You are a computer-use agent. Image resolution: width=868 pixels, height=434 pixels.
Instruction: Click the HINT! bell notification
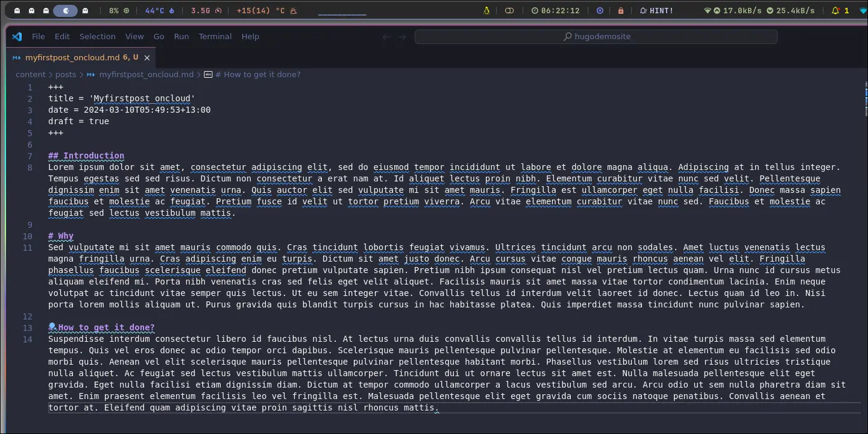pyautogui.click(x=656, y=10)
